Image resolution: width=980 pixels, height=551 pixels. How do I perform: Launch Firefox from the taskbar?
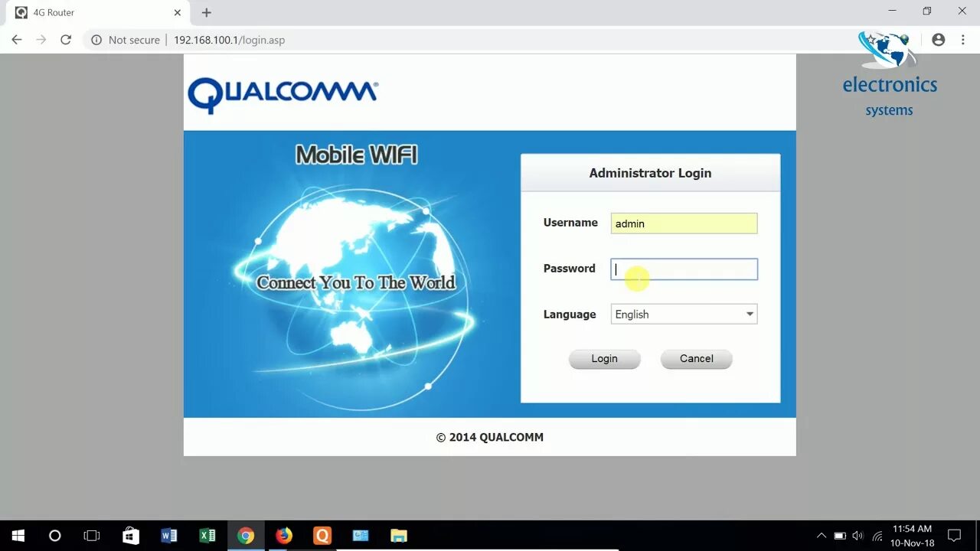pos(284,536)
